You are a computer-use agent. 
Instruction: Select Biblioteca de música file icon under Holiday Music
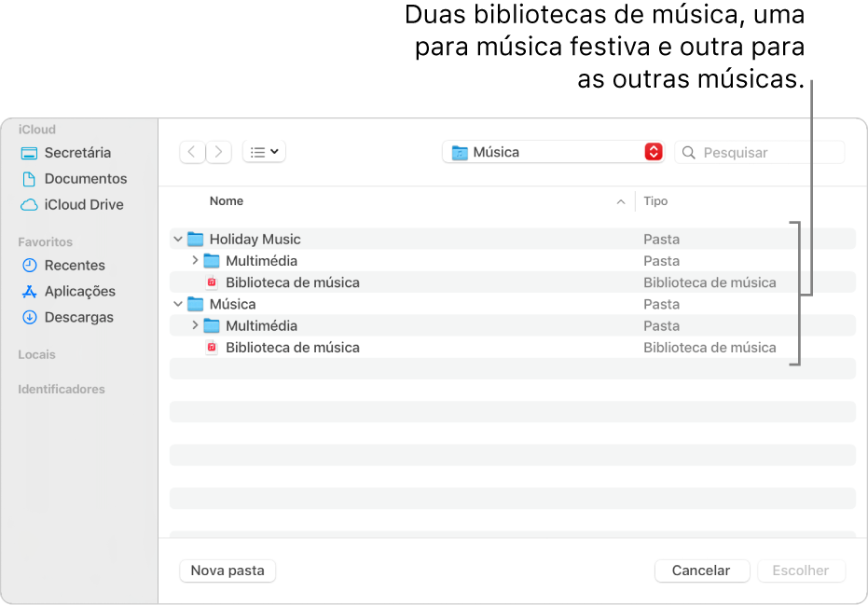[x=212, y=282]
